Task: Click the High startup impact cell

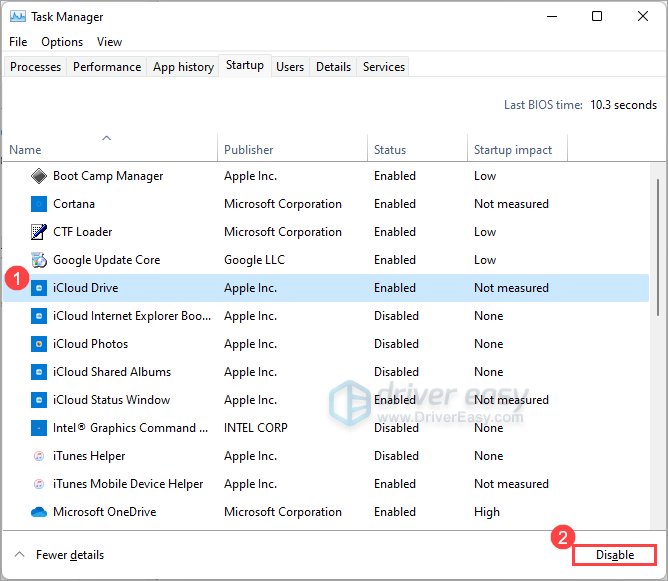Action: pyautogui.click(x=487, y=512)
